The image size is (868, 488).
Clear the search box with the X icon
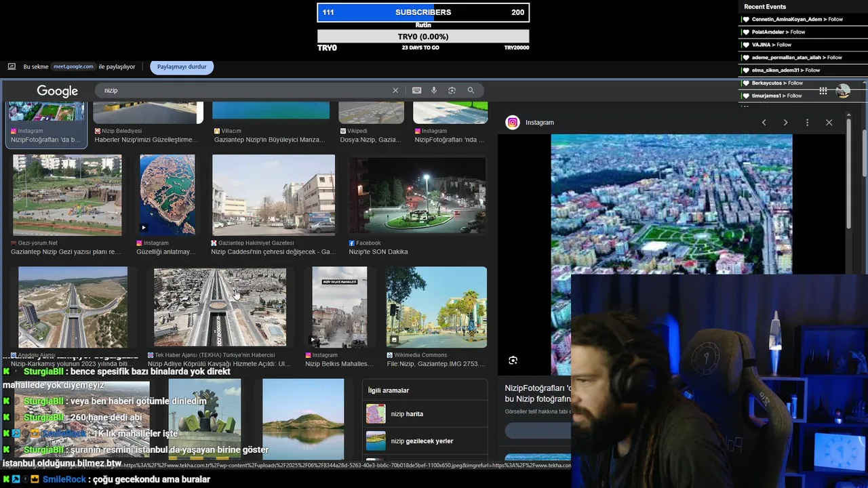[395, 90]
